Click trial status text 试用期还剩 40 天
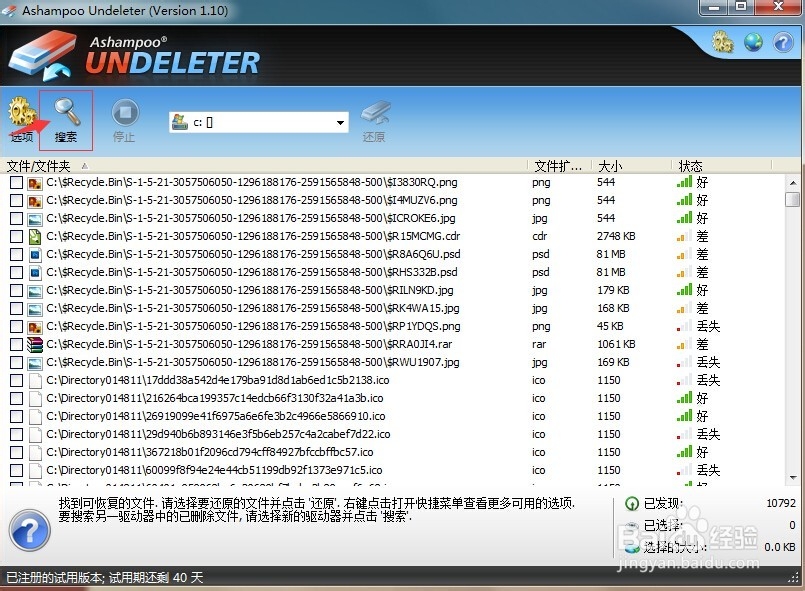 point(156,578)
